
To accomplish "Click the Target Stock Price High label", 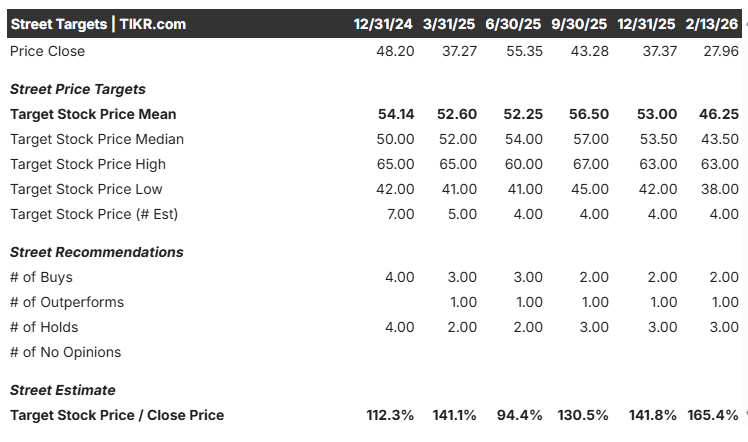I will (x=88, y=164).
